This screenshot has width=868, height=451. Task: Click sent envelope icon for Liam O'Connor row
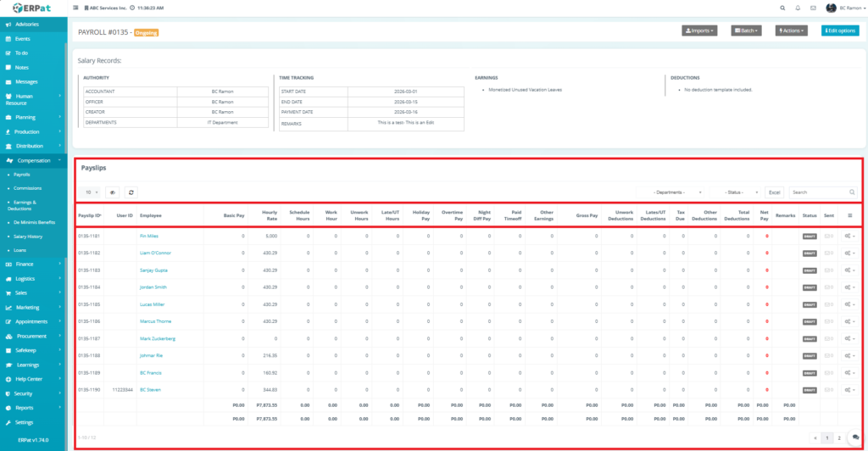828,253
